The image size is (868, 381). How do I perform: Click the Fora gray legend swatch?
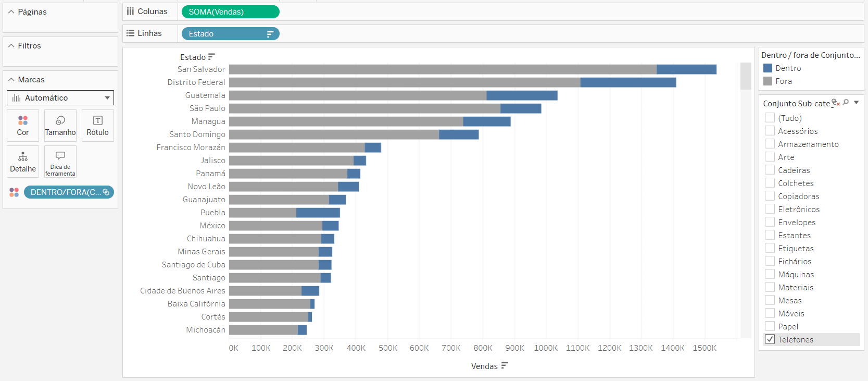[x=768, y=81]
